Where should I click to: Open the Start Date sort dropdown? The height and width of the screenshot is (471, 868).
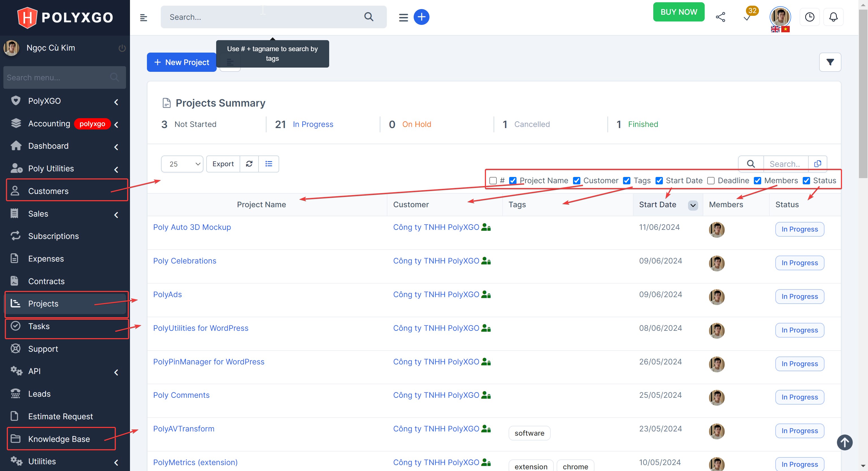coord(693,205)
